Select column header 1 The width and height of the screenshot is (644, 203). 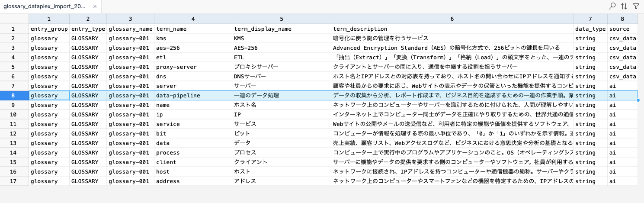[49, 19]
